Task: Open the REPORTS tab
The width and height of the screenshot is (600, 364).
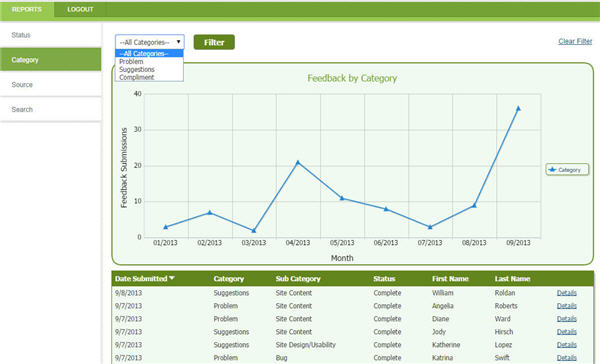Action: (27, 9)
